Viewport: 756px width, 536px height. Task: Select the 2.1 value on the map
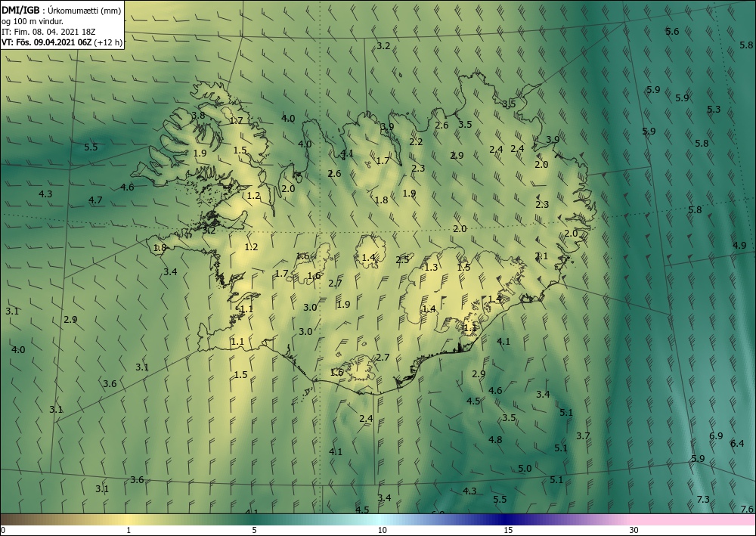click(x=541, y=256)
